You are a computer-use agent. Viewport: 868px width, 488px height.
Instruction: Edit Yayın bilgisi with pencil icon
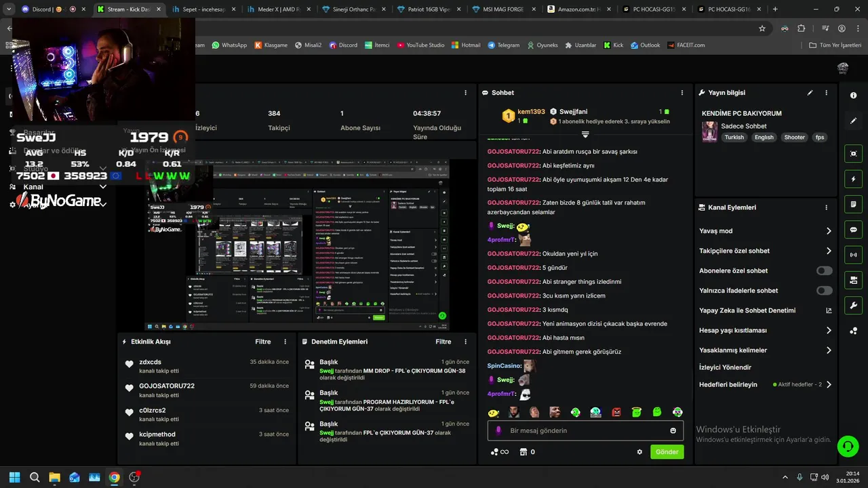(x=810, y=93)
